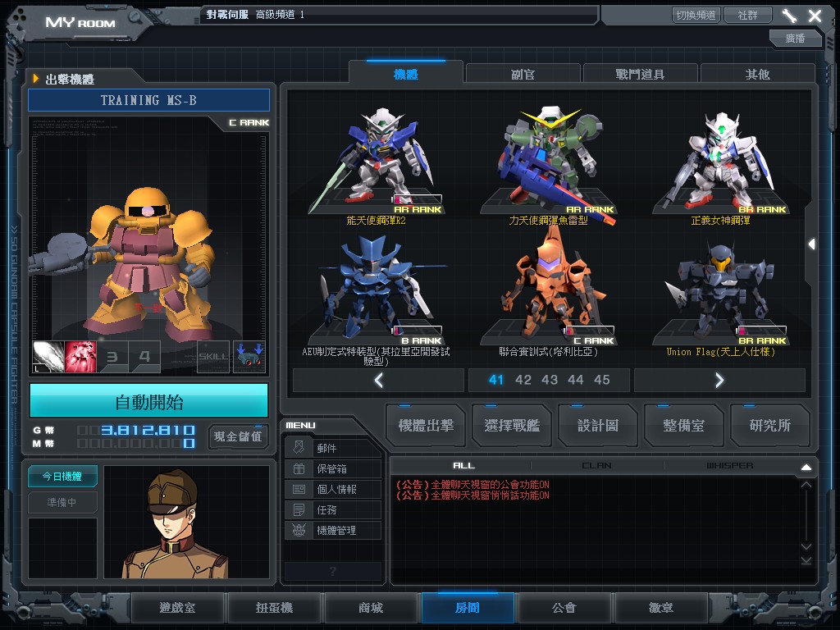Open the 遊戲室 bottom tab

(177, 608)
